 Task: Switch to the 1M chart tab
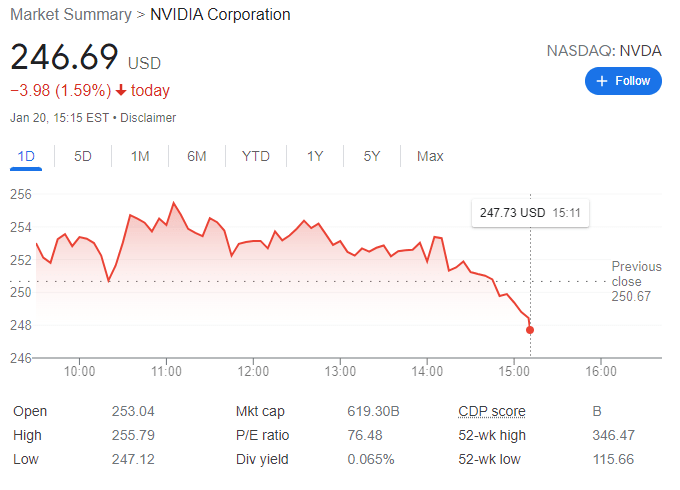pos(140,156)
